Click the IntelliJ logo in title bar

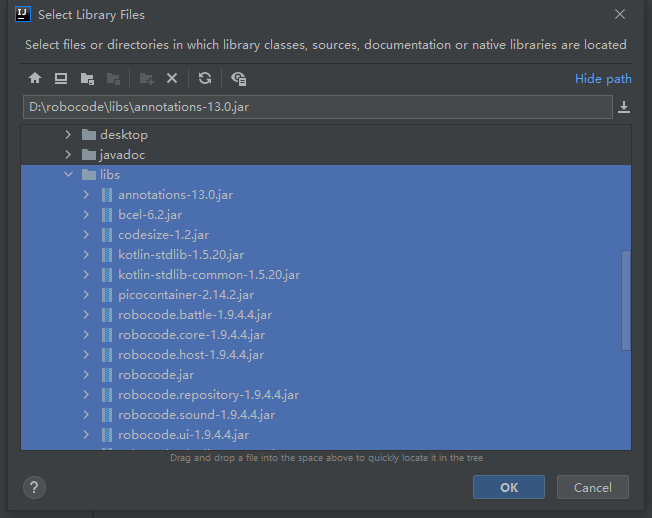point(22,15)
